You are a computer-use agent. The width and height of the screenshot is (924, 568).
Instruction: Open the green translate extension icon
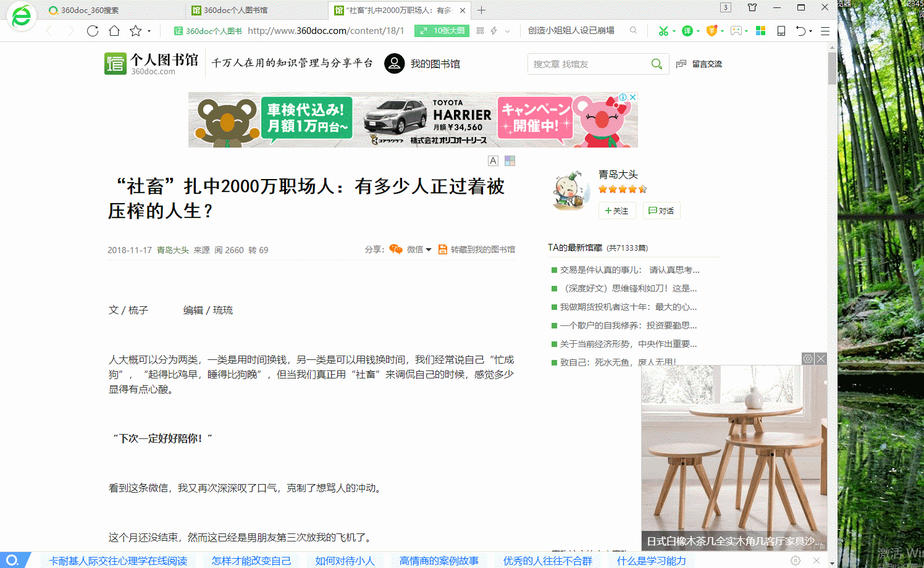(687, 31)
